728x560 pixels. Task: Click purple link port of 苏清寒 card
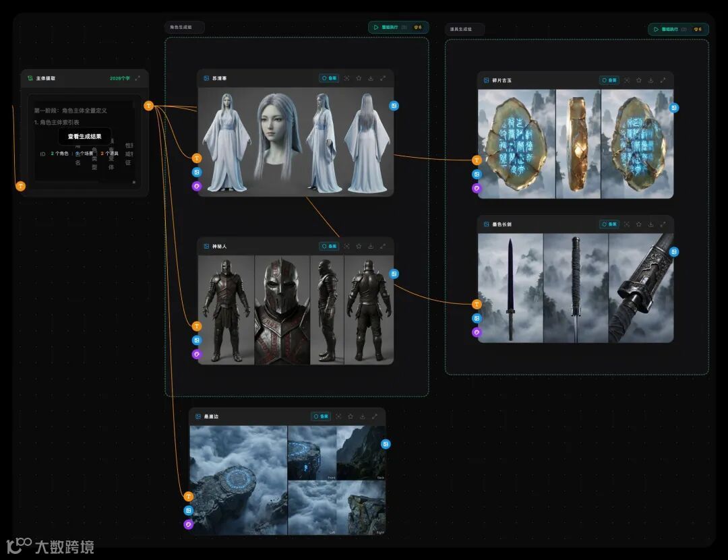click(197, 186)
